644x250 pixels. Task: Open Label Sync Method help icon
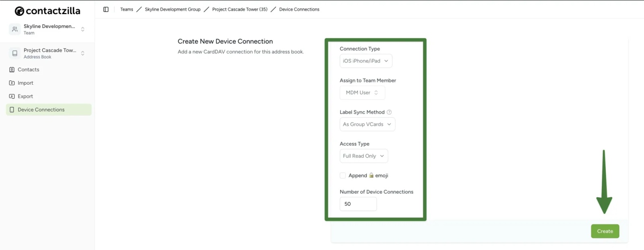tap(389, 112)
